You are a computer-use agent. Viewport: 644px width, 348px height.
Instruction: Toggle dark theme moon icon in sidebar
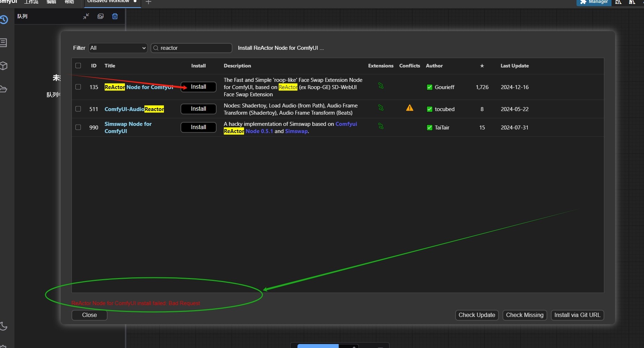tap(4, 326)
